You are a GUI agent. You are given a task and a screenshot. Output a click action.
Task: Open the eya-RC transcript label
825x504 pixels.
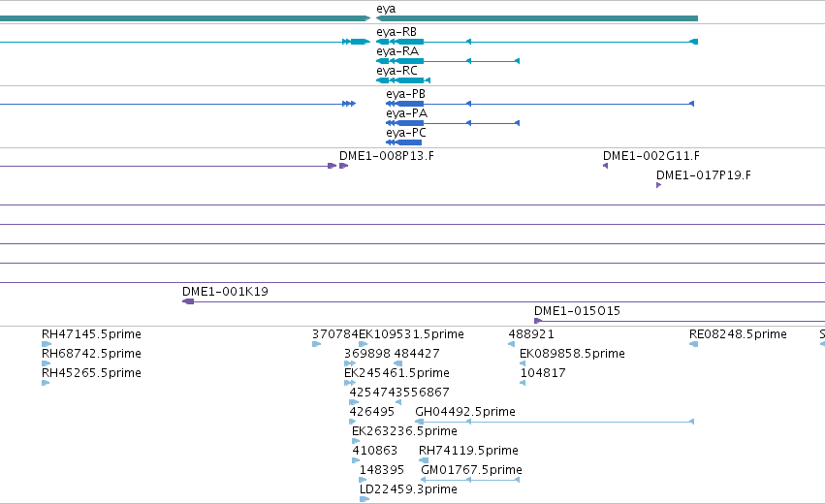[397, 71]
